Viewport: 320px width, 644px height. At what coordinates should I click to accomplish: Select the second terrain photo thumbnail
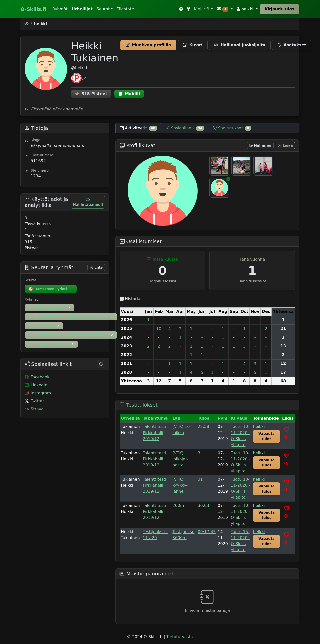point(241,166)
